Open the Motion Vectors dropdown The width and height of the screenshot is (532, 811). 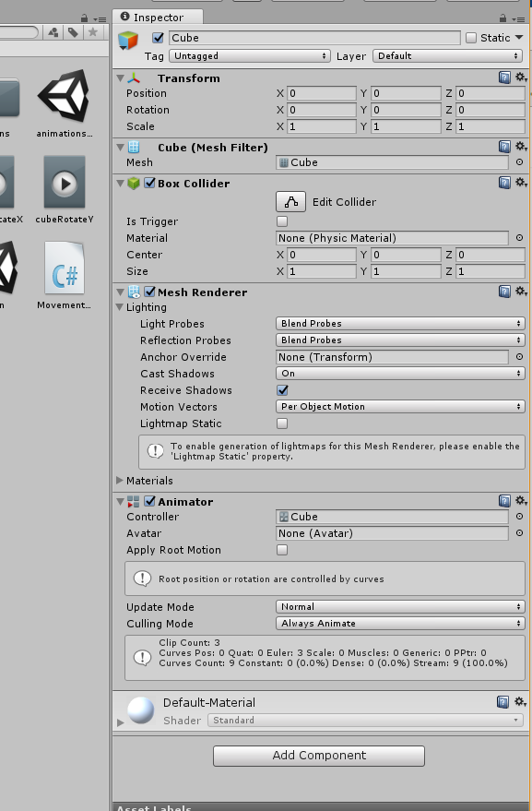[400, 407]
